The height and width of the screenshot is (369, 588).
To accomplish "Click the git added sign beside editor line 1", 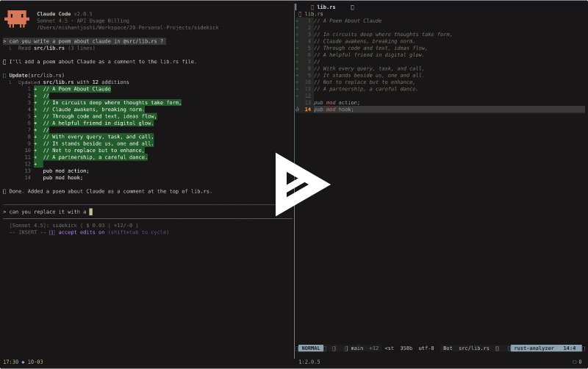I will [x=297, y=21].
